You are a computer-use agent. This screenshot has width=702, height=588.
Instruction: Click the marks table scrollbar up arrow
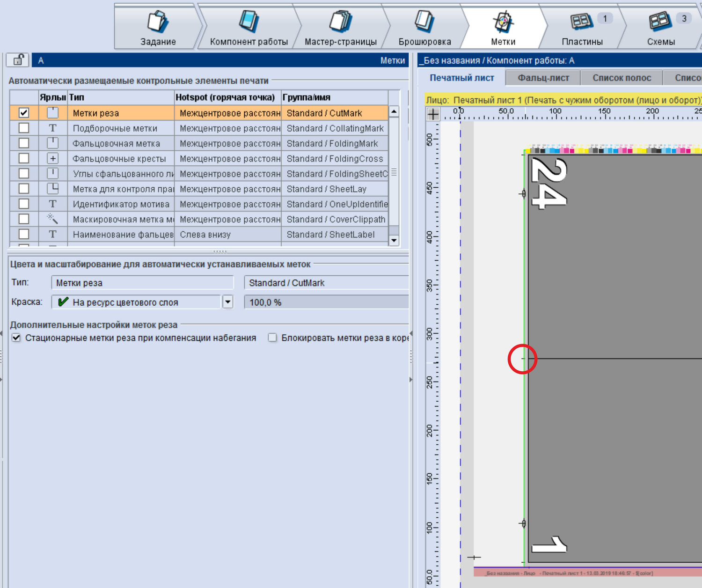point(394,111)
